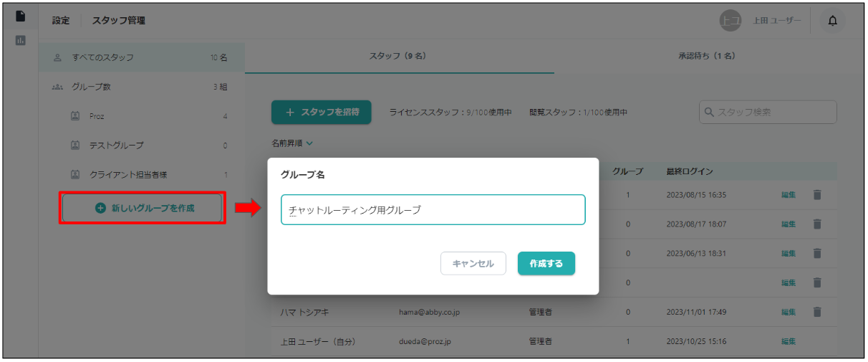This screenshot has width=868, height=362.
Task: Select the Proz group in sidebar
Action: point(97,116)
